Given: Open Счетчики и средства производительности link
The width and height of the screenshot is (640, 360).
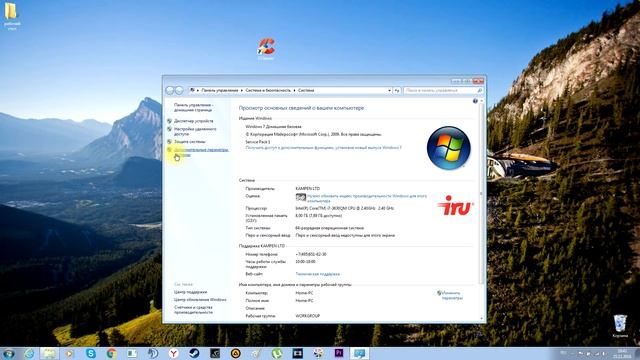Looking at the screenshot, I should point(193,310).
